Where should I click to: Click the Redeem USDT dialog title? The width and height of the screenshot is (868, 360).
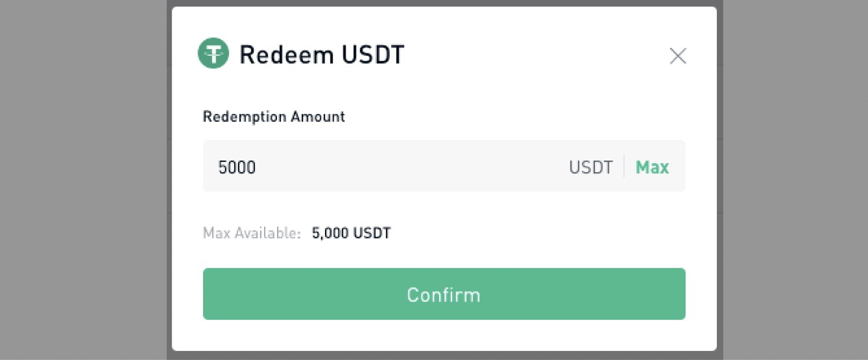pos(321,54)
